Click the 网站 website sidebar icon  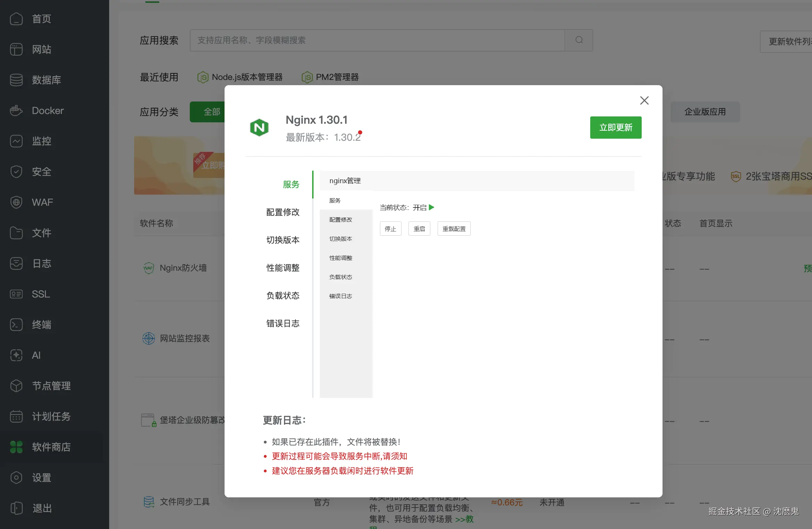(x=16, y=49)
